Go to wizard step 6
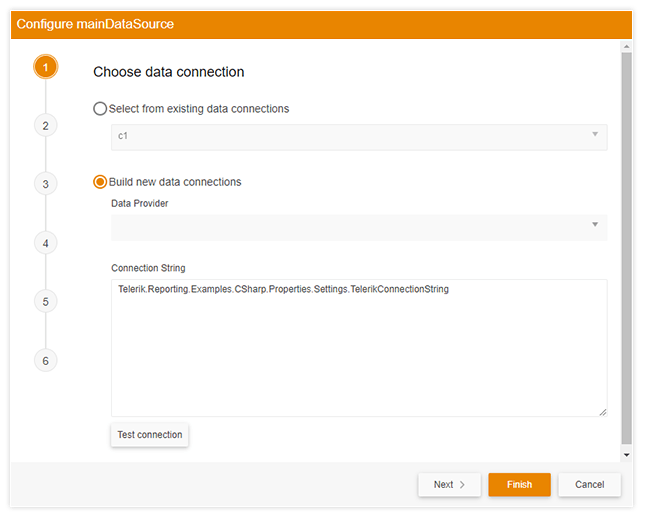646x521 pixels. [x=46, y=361]
